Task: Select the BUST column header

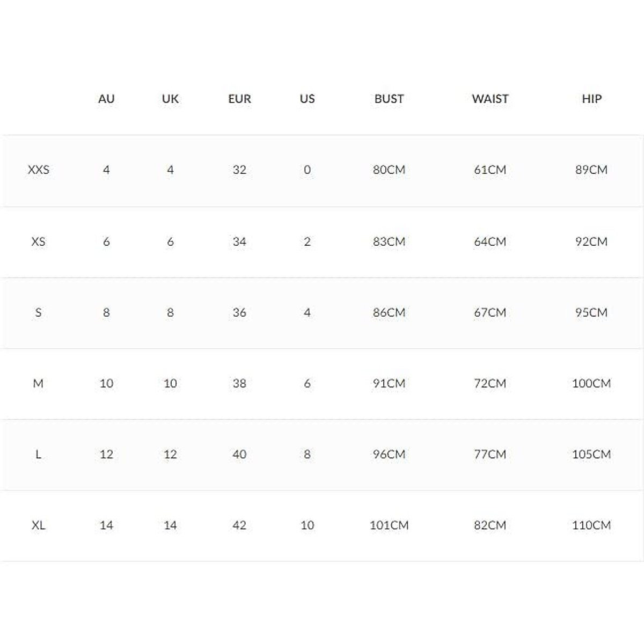Action: tap(389, 99)
